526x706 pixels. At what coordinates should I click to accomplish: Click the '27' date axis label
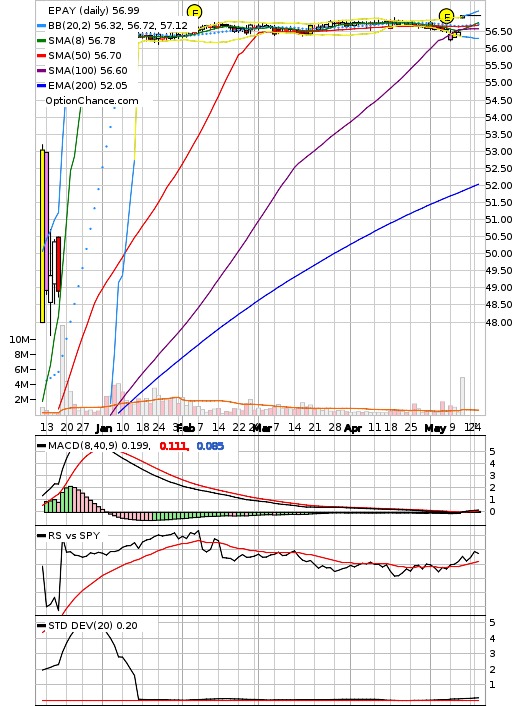(x=83, y=427)
